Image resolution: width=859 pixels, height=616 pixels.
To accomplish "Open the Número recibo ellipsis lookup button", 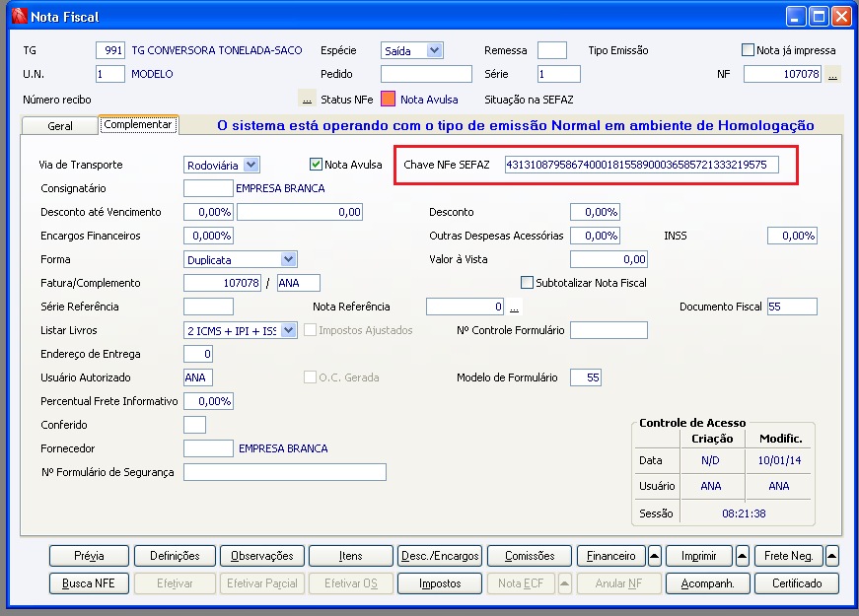I will tap(307, 100).
